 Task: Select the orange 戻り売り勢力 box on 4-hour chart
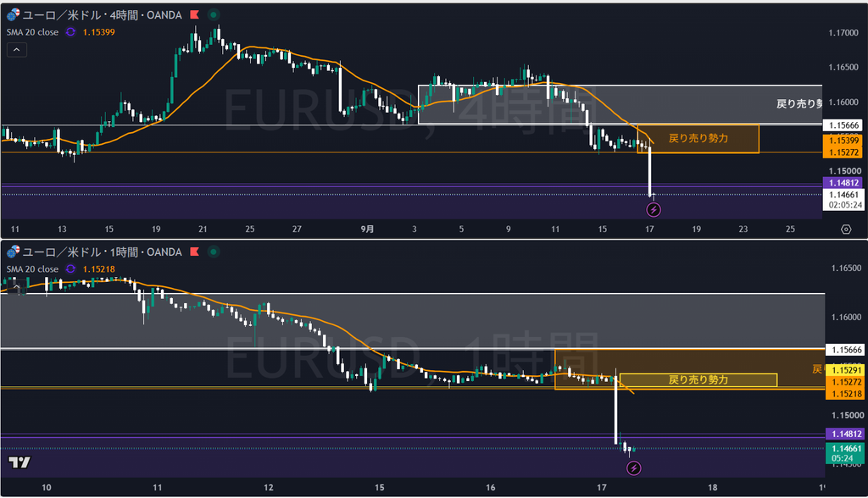pos(698,139)
